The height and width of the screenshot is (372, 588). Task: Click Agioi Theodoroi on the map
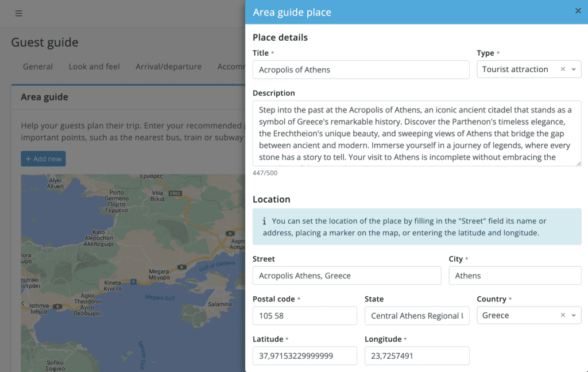point(87,304)
